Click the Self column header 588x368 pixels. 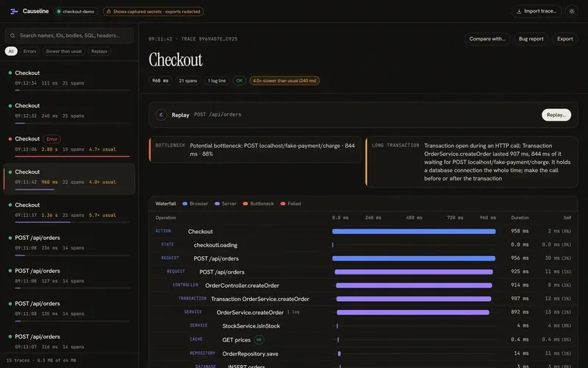567,218
